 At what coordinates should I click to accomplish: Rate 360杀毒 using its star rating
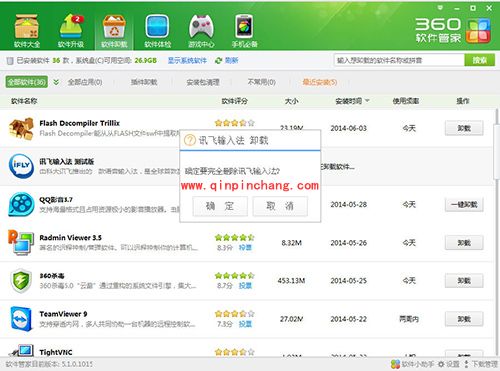(x=235, y=276)
